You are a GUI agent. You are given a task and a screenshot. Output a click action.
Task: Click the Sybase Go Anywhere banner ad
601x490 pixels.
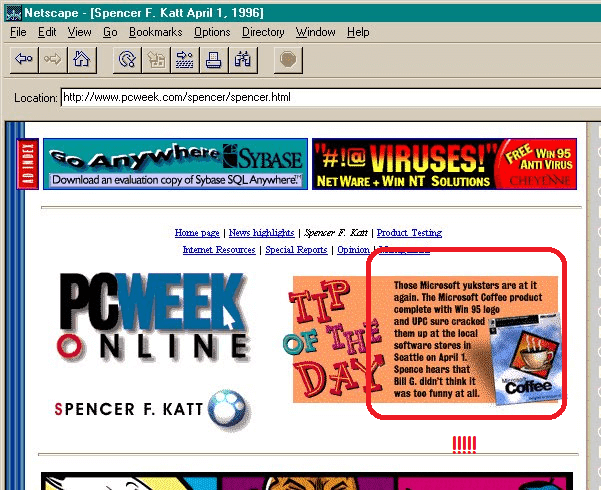[175, 164]
